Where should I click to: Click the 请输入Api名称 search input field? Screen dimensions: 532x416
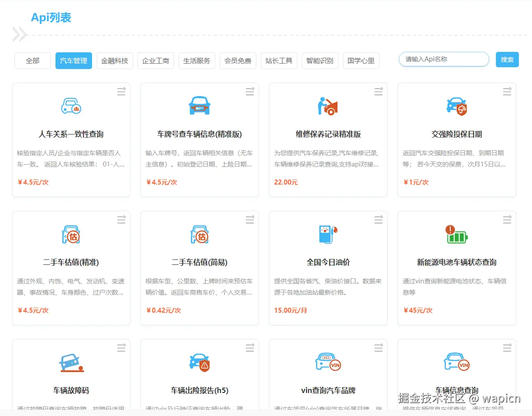click(443, 59)
